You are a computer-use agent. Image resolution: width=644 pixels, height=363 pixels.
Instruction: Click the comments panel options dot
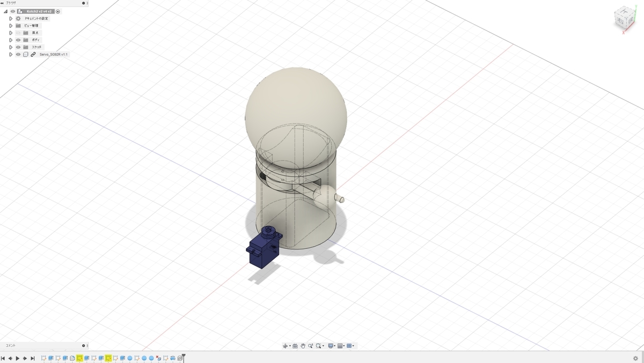pyautogui.click(x=83, y=345)
